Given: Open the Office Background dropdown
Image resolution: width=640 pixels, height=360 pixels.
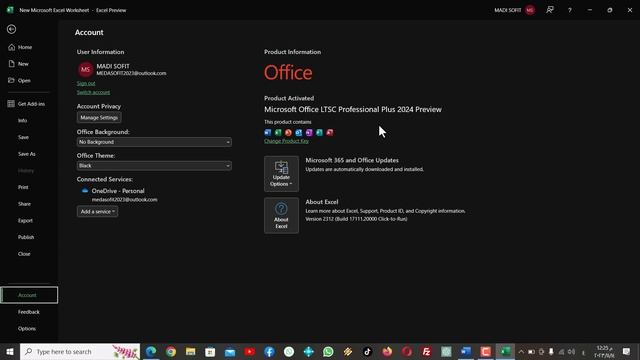Looking at the screenshot, I should coord(154,142).
